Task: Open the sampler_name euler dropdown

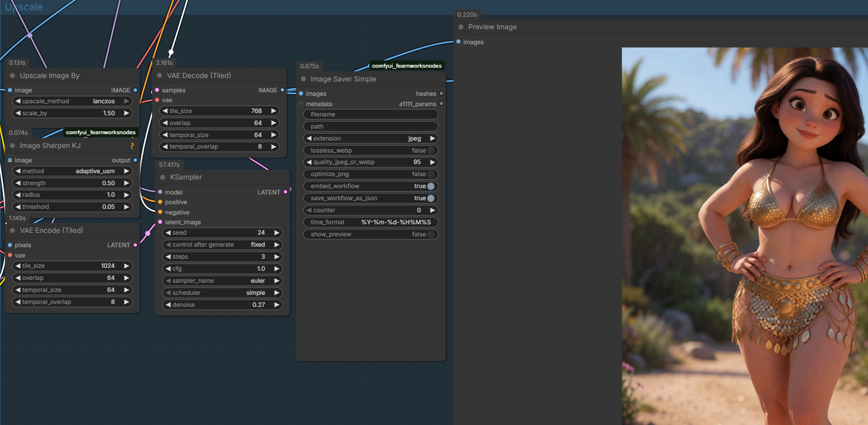Action: 223,280
